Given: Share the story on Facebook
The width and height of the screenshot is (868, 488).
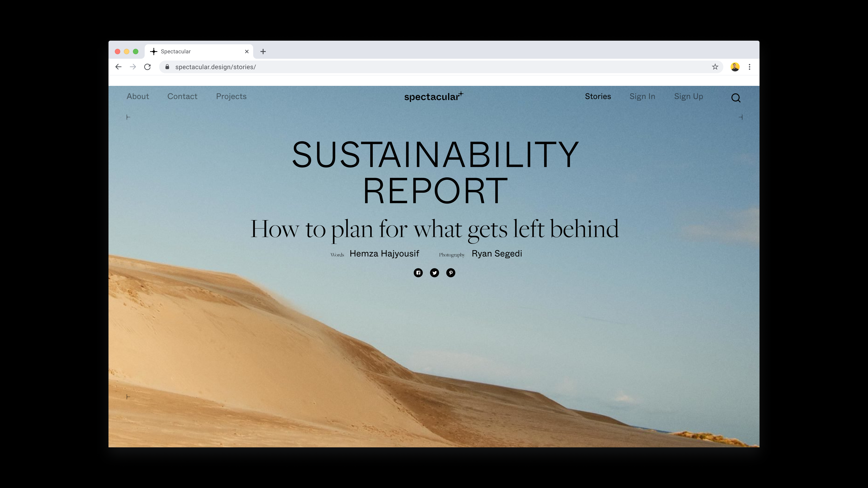Looking at the screenshot, I should click(x=418, y=272).
